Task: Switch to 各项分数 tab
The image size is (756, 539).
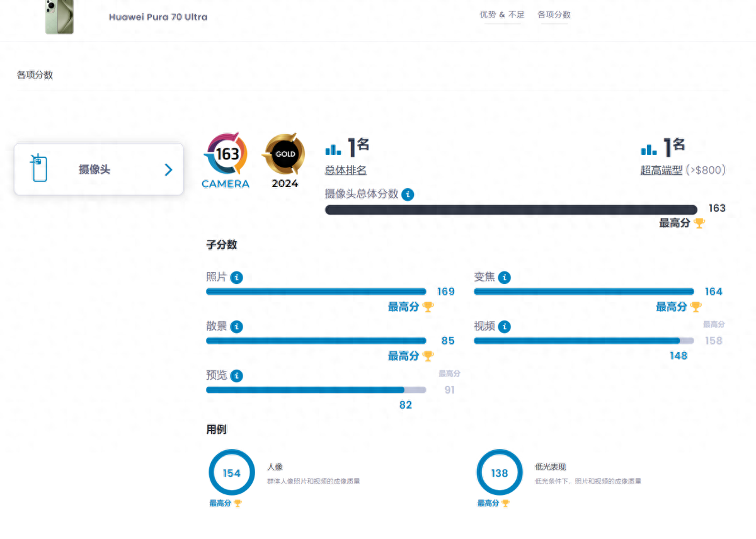Action: [554, 14]
